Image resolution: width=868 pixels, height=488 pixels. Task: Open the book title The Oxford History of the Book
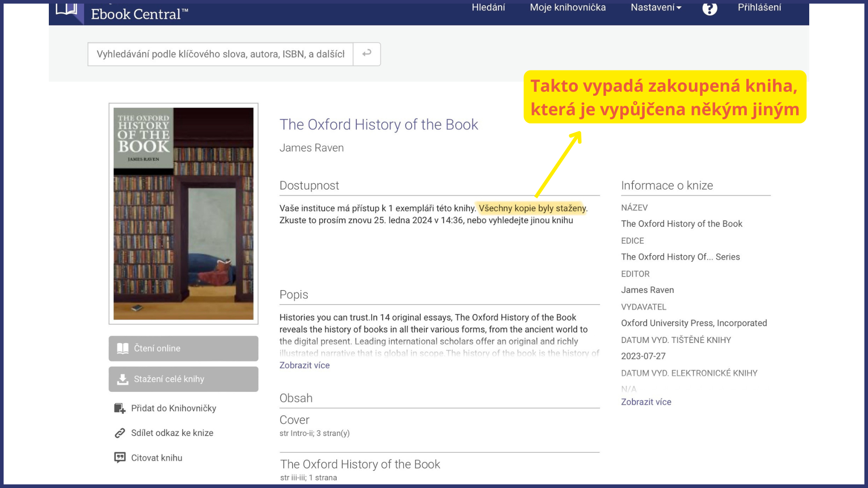379,124
